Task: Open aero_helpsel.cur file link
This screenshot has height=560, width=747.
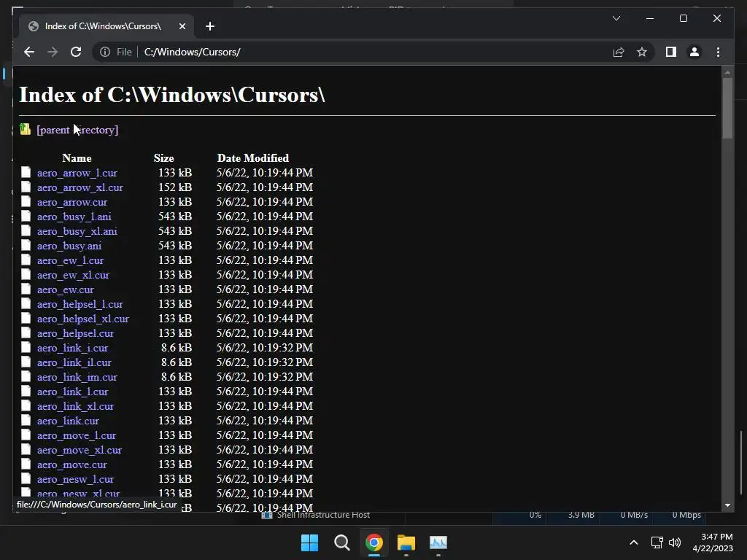Action: [75, 333]
